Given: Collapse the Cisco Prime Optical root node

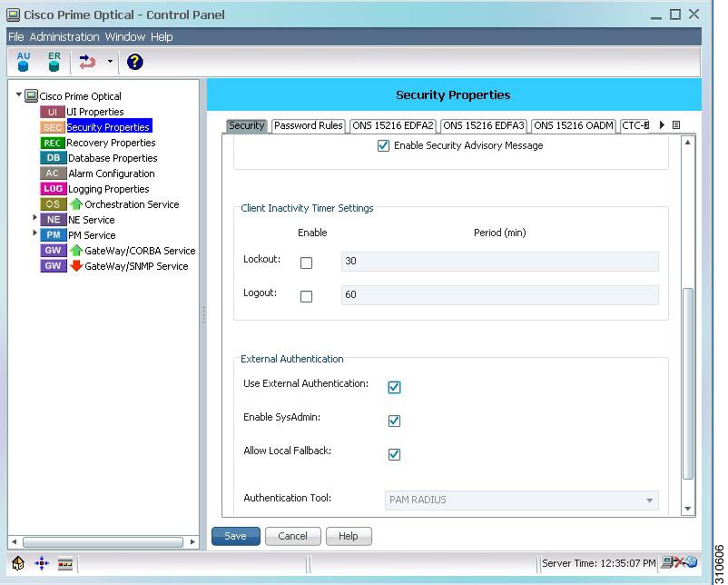Looking at the screenshot, I should [18, 94].
